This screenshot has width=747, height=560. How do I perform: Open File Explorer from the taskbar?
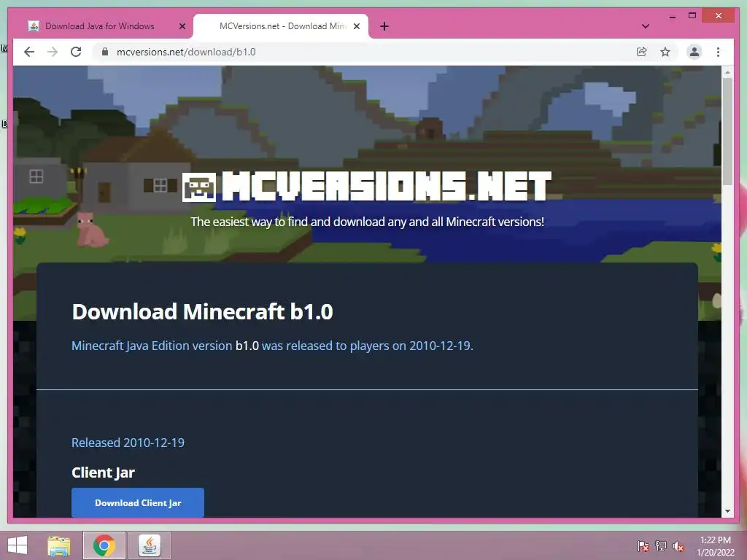(x=58, y=545)
